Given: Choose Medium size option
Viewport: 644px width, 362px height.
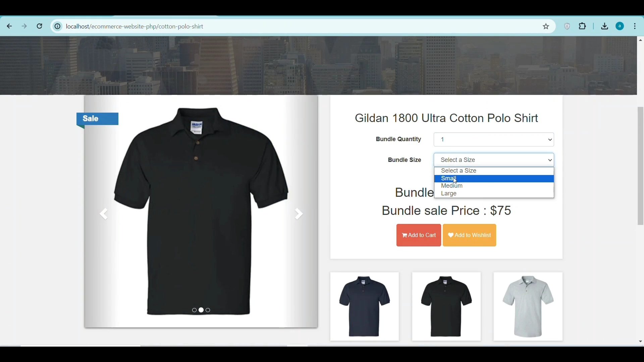Looking at the screenshot, I should (494, 186).
